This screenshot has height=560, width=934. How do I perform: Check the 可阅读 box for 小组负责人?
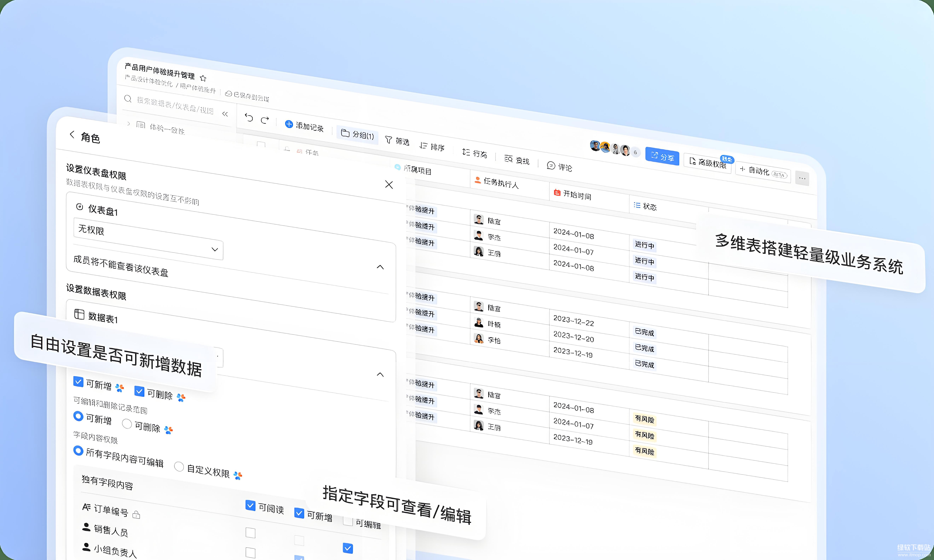coord(250,553)
